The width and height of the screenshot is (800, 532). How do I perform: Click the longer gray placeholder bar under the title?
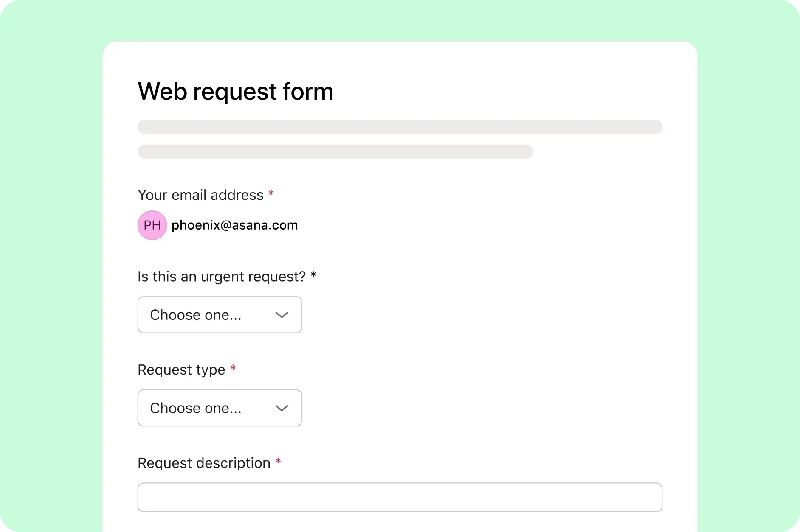tap(400, 127)
